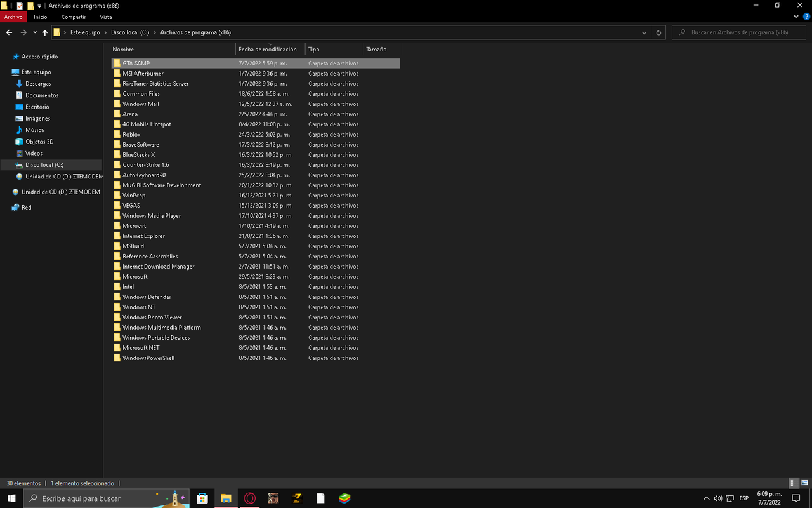Click the volume speaker icon in tray
812x508 pixels.
[x=718, y=498]
